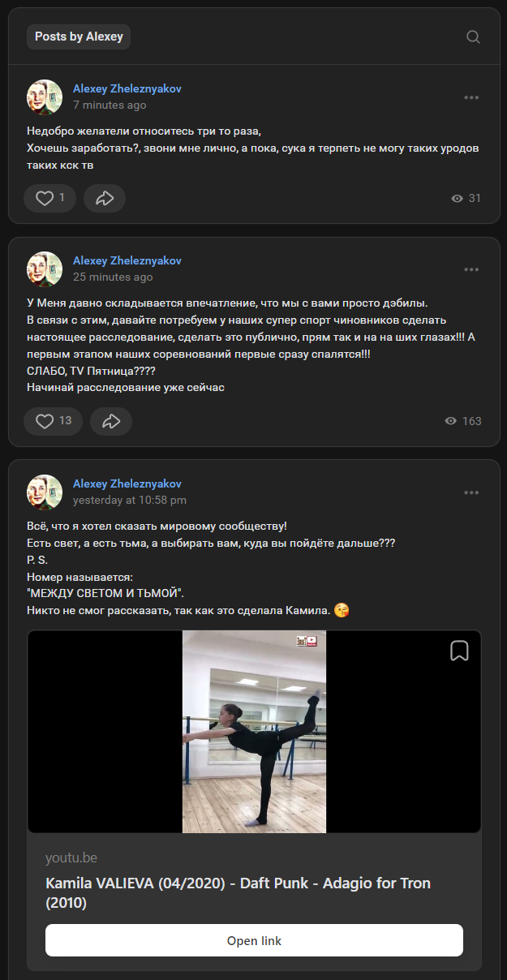Like the post with 13 likes

(x=53, y=421)
